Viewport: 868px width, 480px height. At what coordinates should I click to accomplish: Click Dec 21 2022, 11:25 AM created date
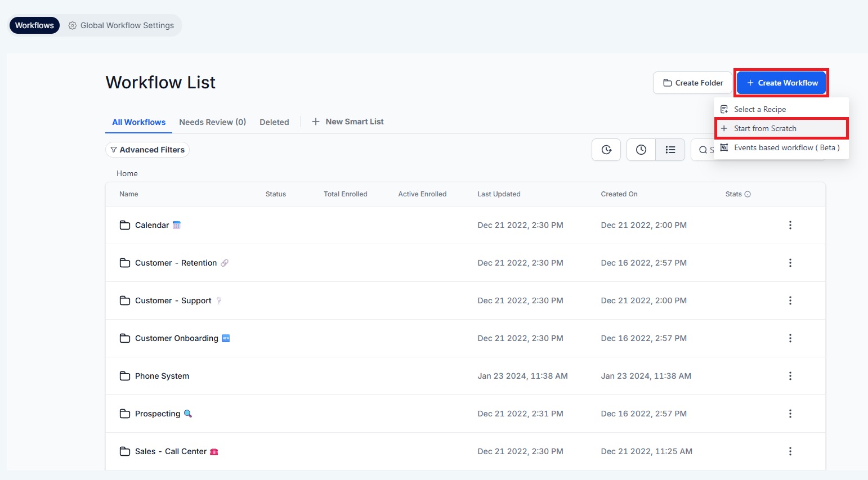[646, 451]
